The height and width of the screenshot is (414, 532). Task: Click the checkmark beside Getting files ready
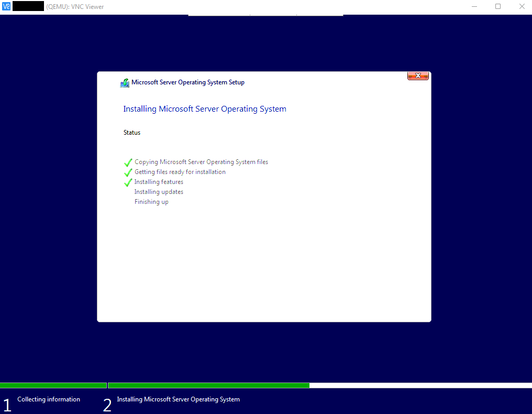point(128,172)
